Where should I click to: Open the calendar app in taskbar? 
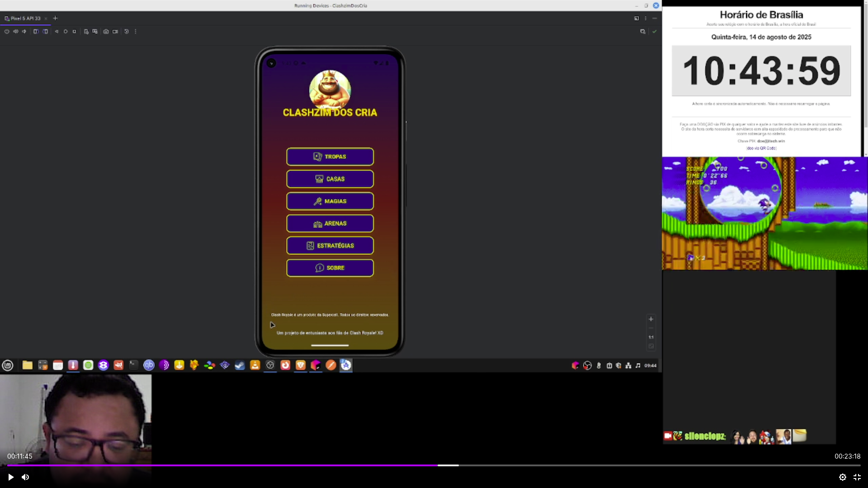point(58,365)
